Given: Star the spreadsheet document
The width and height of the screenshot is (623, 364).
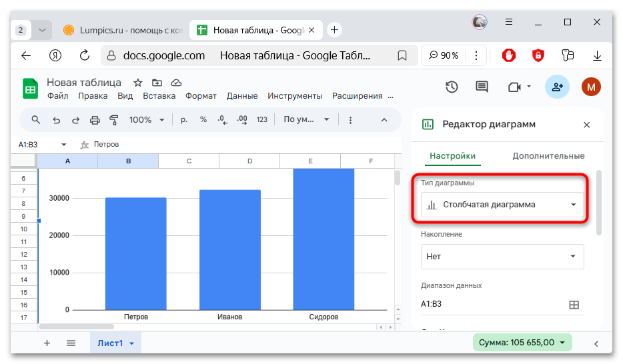Looking at the screenshot, I should (137, 83).
